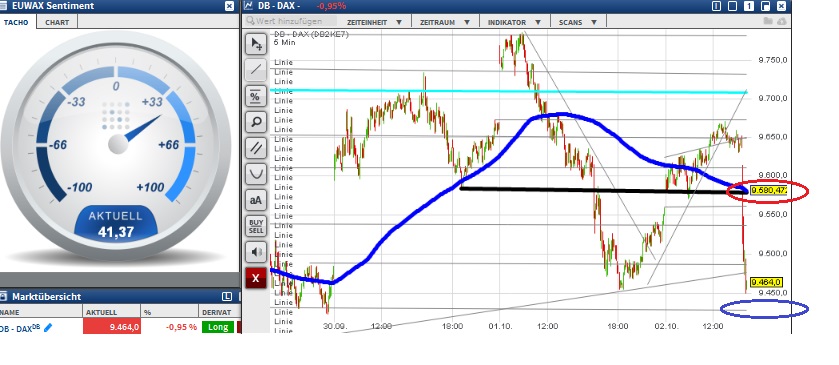Viewport: 839px width, 365px height.
Task: Click the Wert hinzufügen search field
Action: click(290, 21)
